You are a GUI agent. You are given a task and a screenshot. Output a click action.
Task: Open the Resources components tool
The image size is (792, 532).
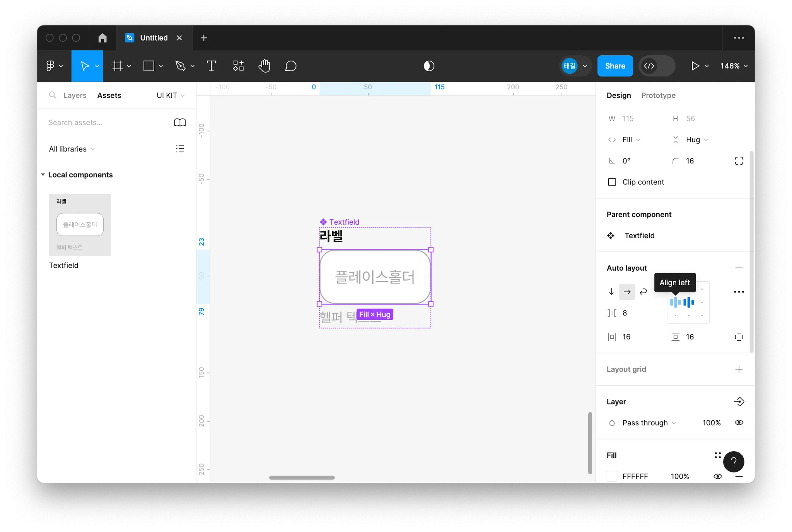(238, 66)
